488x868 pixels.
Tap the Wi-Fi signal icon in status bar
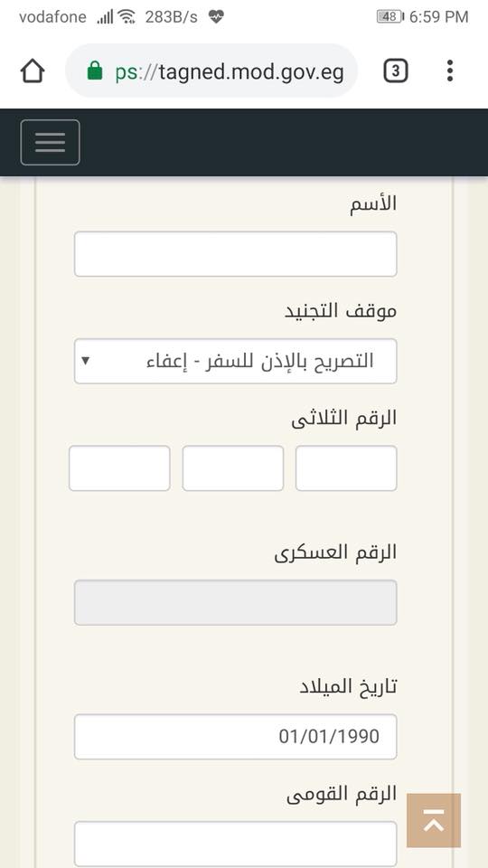[x=127, y=17]
